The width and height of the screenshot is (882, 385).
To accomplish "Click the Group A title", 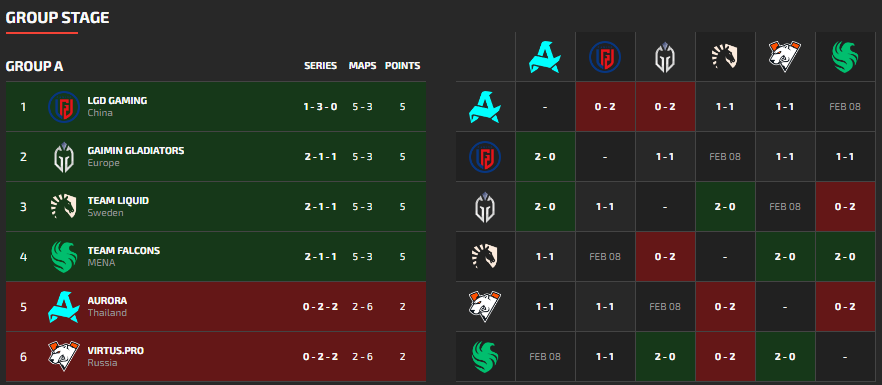I will click(x=34, y=66).
